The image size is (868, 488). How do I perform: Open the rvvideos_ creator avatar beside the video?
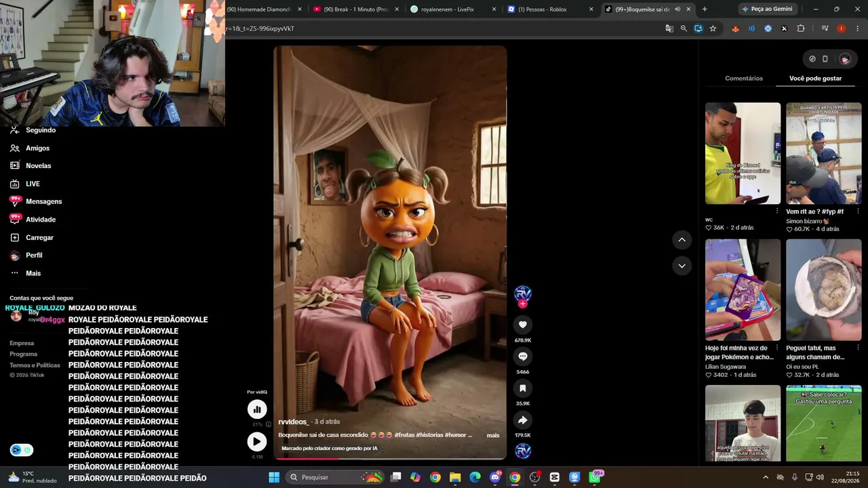pos(523,293)
